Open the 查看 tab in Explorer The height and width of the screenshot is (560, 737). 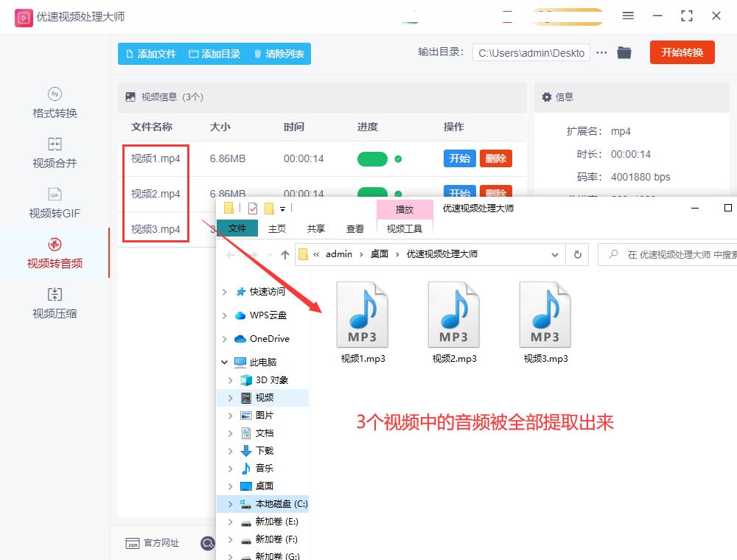[x=355, y=229]
